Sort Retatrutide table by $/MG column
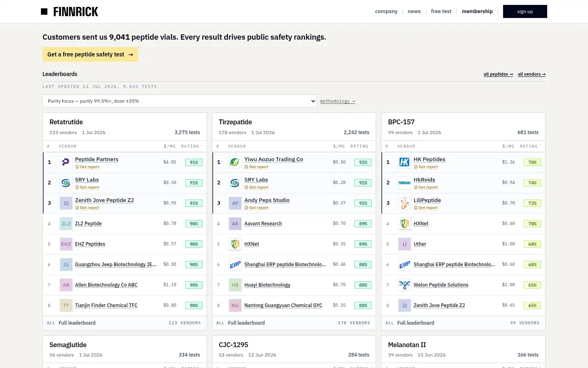588x368 pixels. [170, 146]
